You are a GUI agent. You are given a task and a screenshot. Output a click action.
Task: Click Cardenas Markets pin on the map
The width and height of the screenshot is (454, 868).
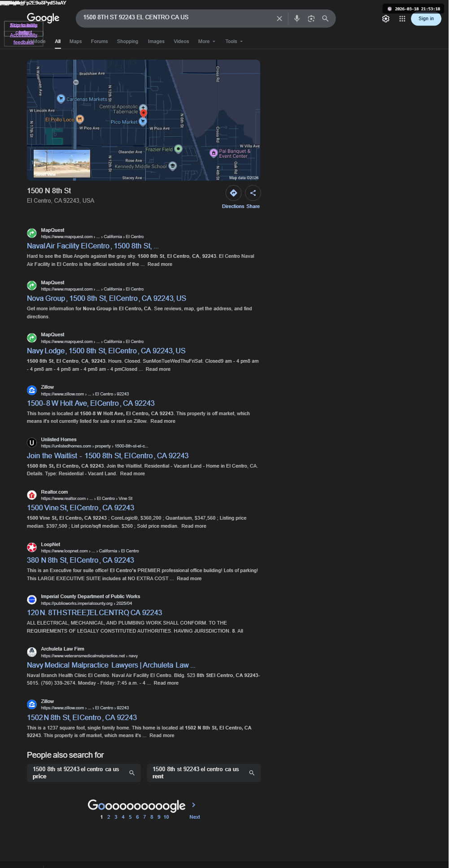[x=61, y=99]
